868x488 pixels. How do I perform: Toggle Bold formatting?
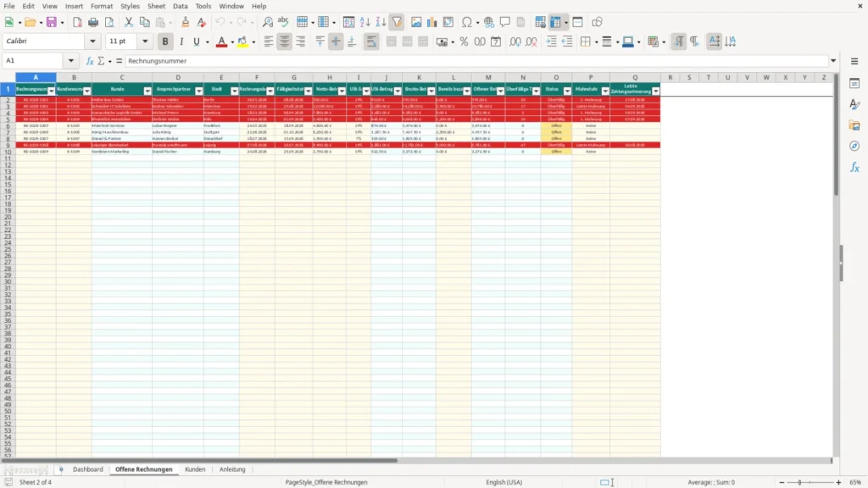165,42
